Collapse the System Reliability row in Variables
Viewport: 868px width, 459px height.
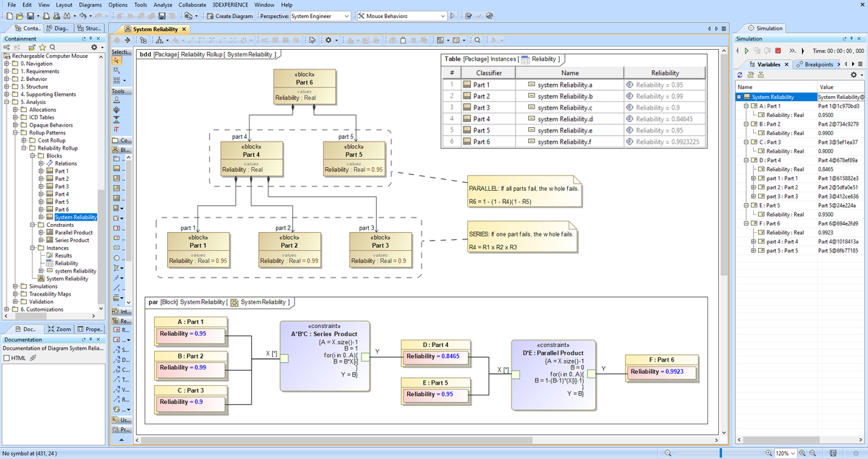coord(740,97)
